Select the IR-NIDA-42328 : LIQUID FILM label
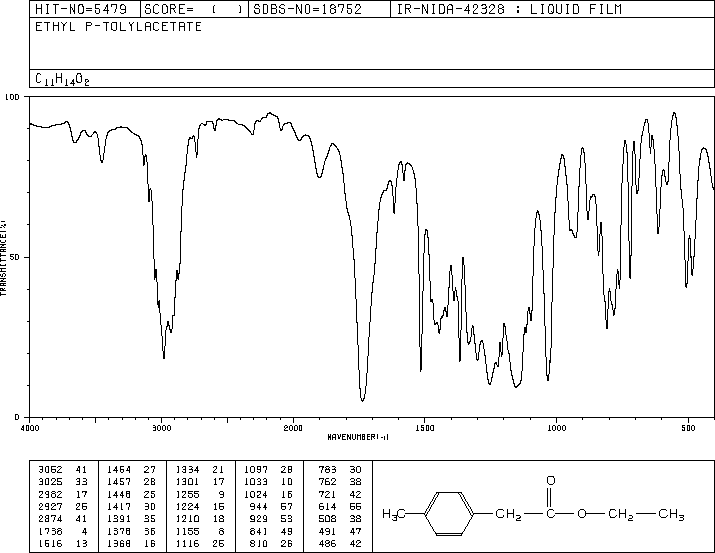 click(509, 9)
